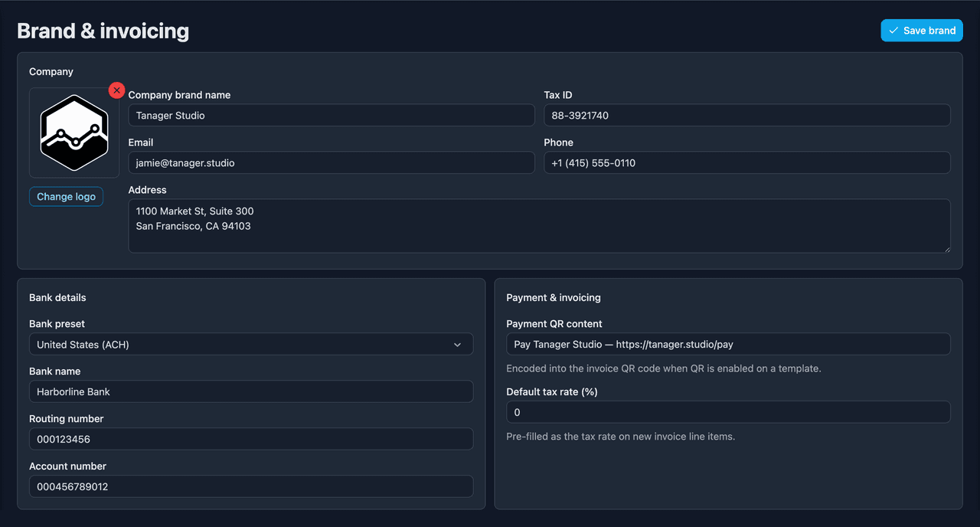Click the Routing number label
The width and height of the screenshot is (980, 527).
pos(67,419)
